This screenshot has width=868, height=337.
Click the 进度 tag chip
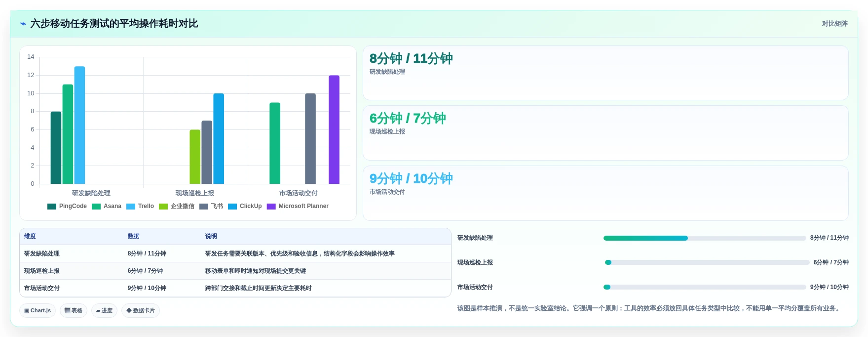(x=104, y=311)
